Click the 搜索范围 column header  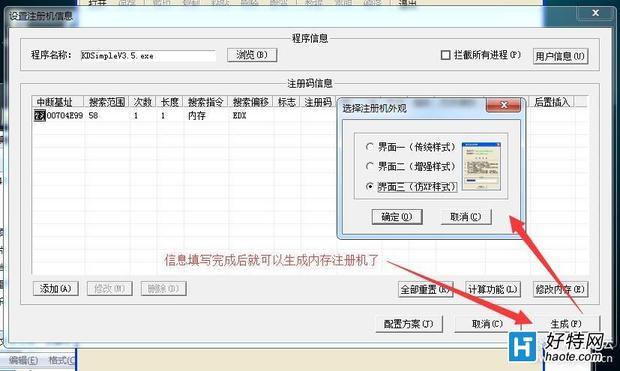click(107, 102)
